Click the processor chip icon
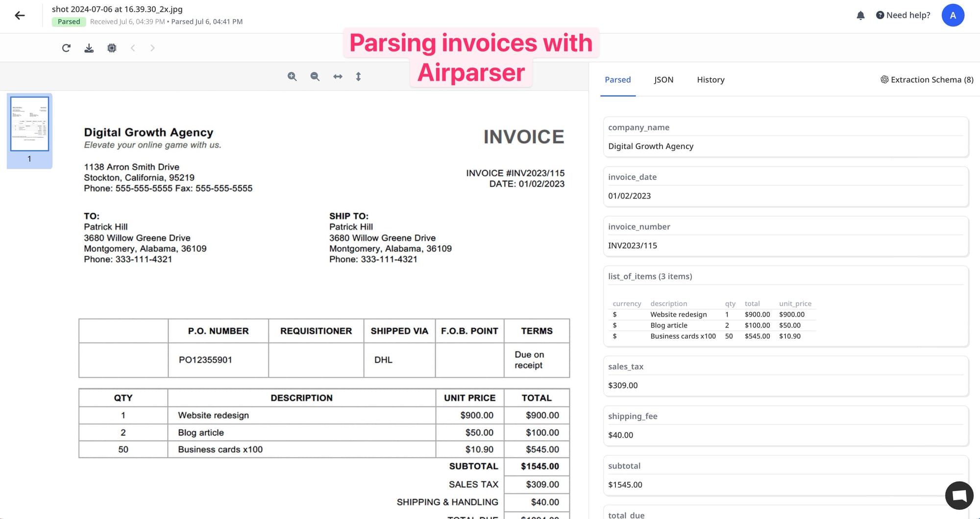This screenshot has height=519, width=980. pos(112,48)
